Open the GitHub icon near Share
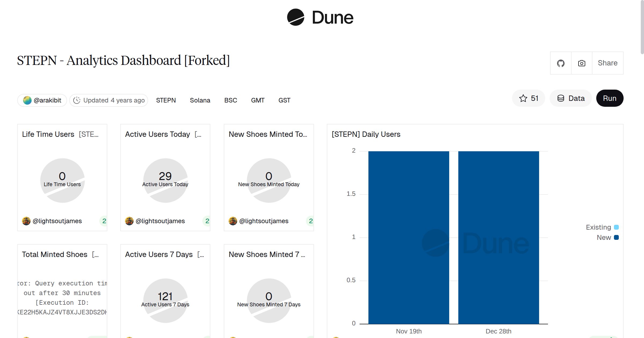This screenshot has height=338, width=644. pyautogui.click(x=561, y=63)
